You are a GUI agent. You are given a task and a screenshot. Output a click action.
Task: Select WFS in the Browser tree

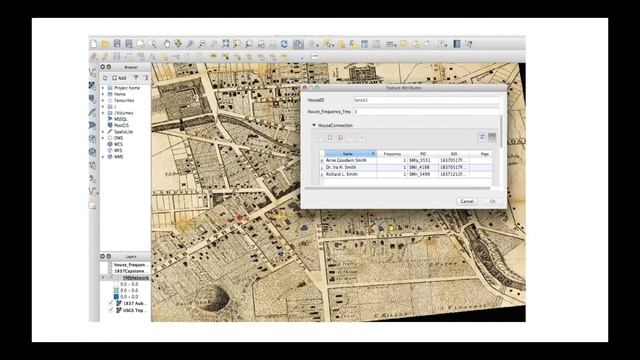coord(118,151)
